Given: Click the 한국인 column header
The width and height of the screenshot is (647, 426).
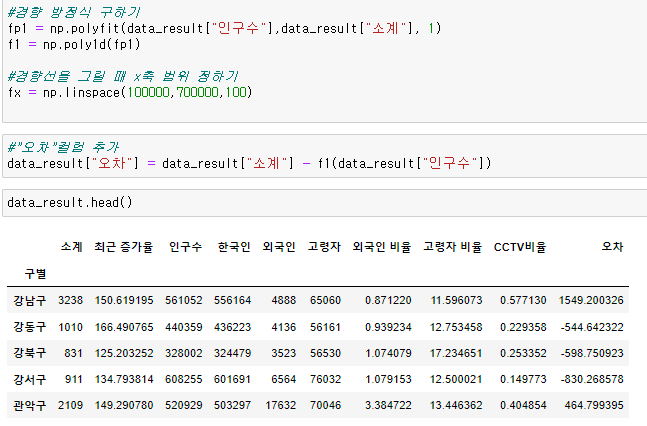Looking at the screenshot, I should pos(234,247).
